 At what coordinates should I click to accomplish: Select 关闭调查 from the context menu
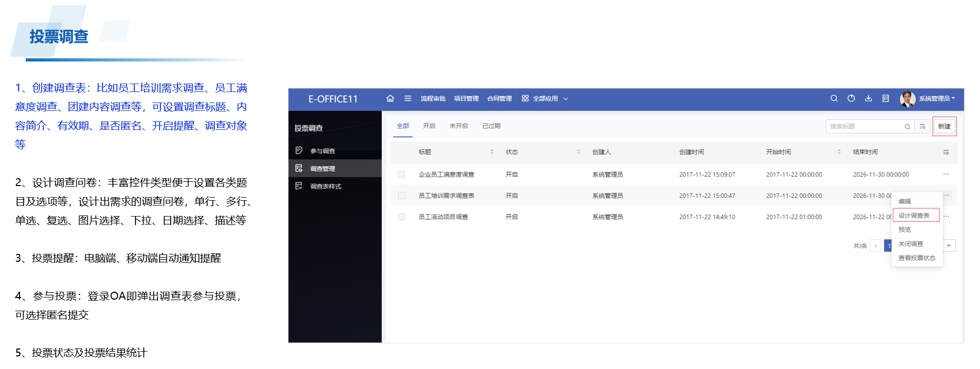pos(911,244)
